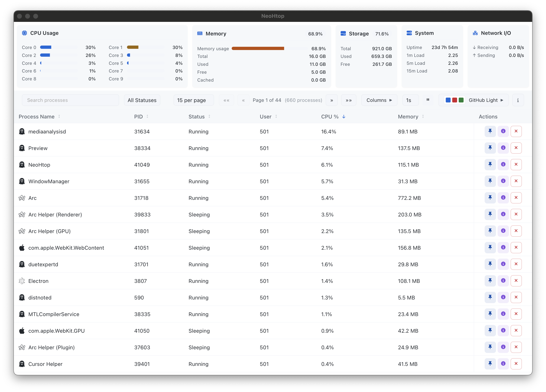Jump to the first page

point(226,100)
